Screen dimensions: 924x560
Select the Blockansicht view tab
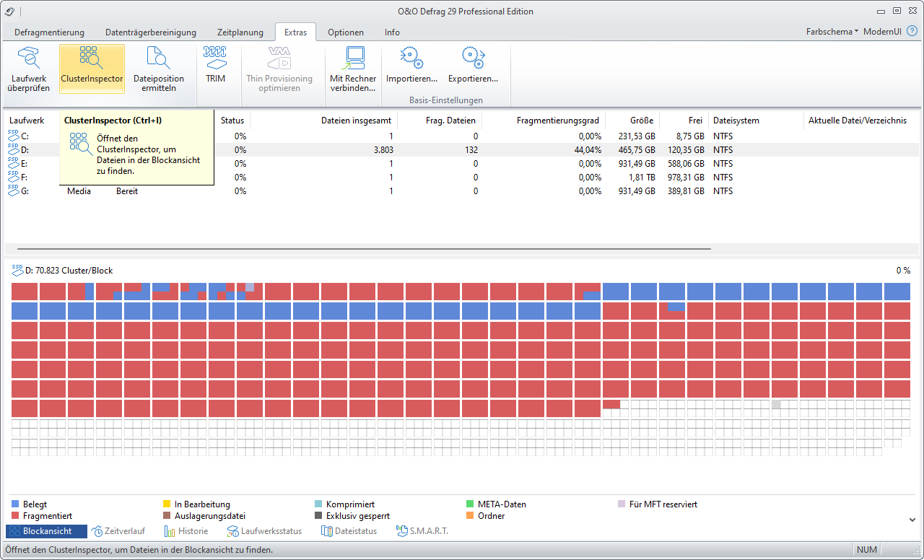coord(46,531)
